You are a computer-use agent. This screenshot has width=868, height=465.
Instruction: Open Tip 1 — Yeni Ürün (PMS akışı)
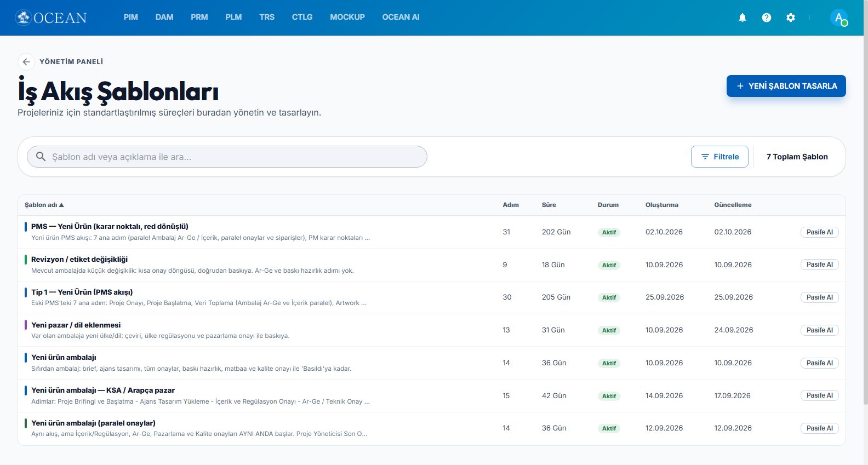point(82,292)
